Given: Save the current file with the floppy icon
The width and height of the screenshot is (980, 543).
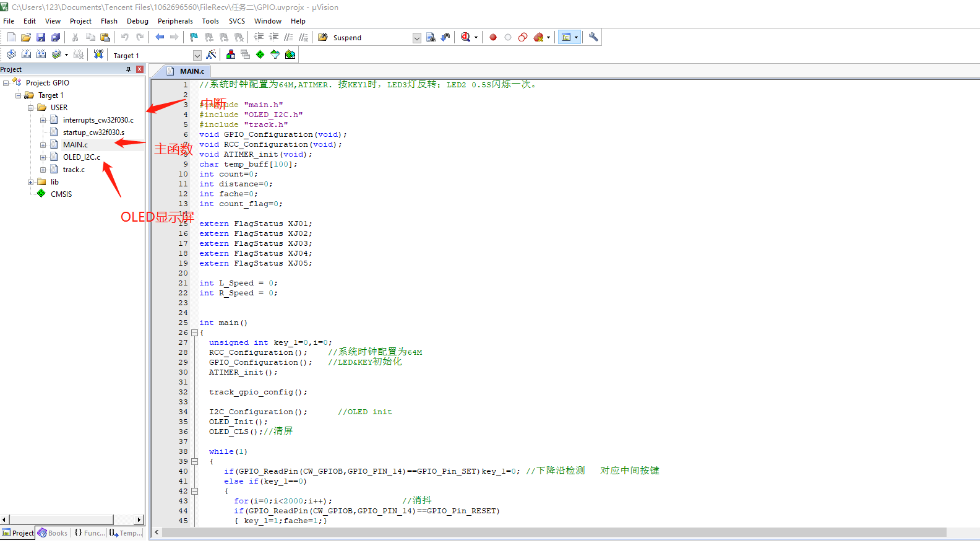Looking at the screenshot, I should point(41,37).
